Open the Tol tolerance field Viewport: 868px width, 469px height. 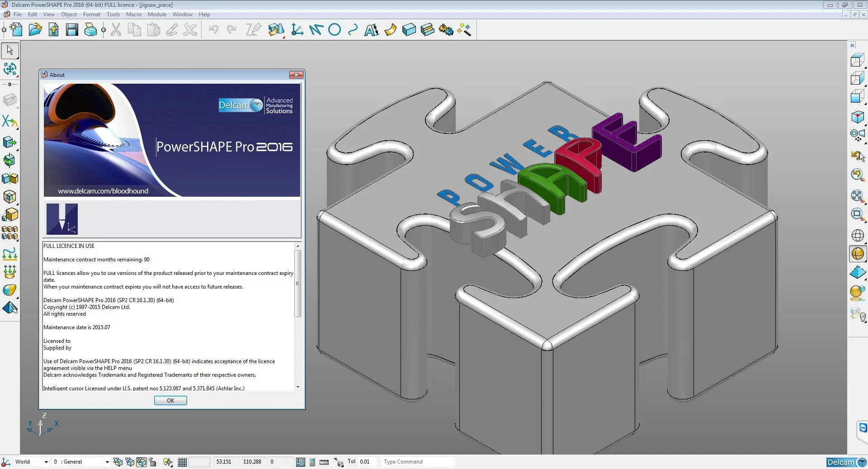tap(368, 462)
